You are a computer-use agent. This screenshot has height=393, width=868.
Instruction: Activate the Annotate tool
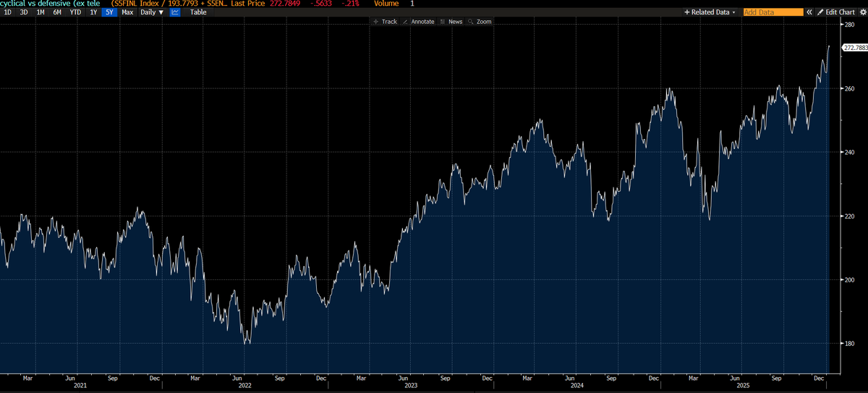pos(419,22)
